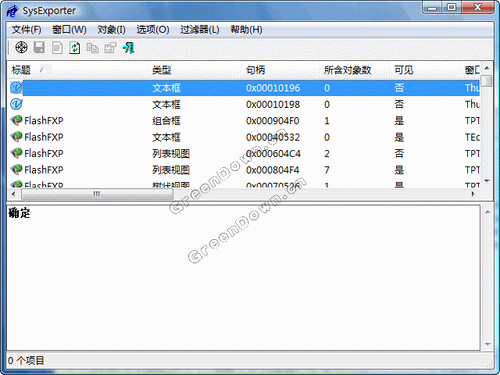Click 列表视图 type in row 0x000604C4
This screenshot has height=375, width=500.
click(171, 153)
